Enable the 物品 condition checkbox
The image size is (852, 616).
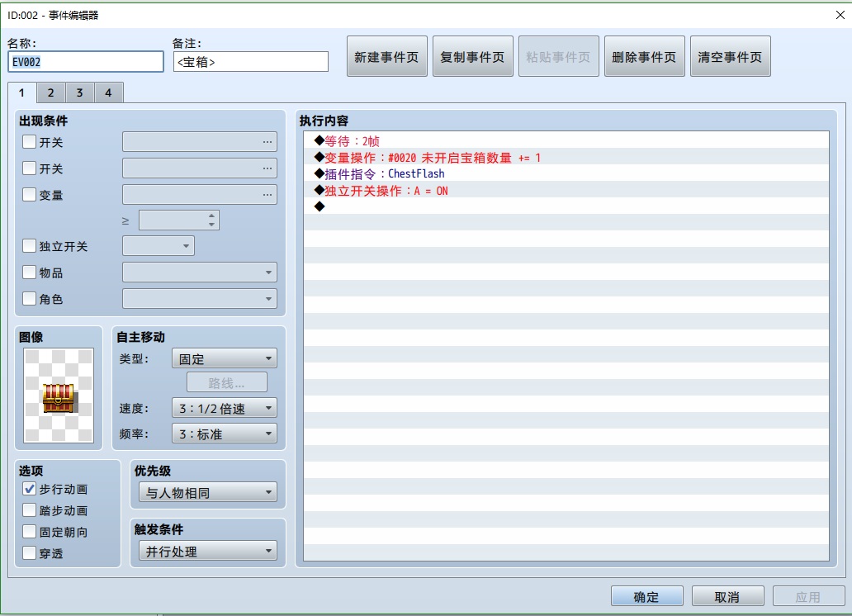pyautogui.click(x=30, y=272)
